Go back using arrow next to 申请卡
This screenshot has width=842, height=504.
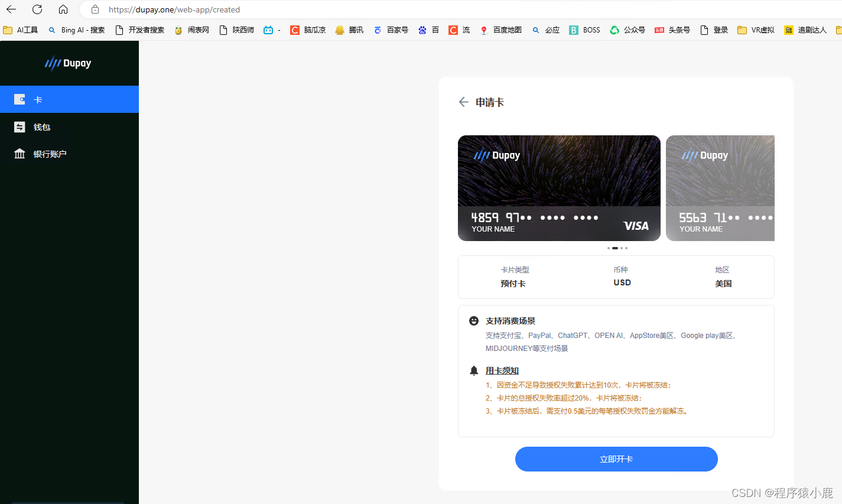pyautogui.click(x=463, y=102)
